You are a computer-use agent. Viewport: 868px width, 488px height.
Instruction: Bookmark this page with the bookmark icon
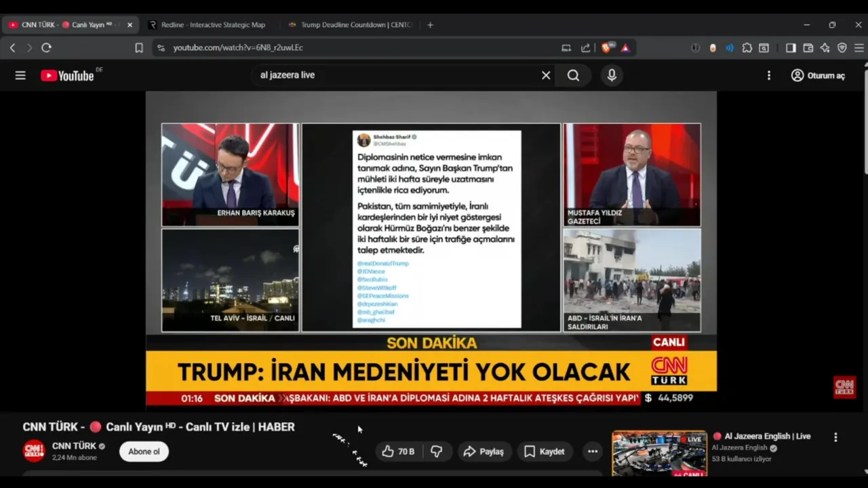139,47
